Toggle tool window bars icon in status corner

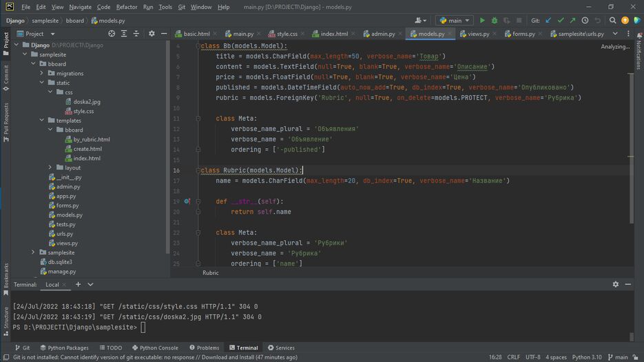[x=6, y=357]
